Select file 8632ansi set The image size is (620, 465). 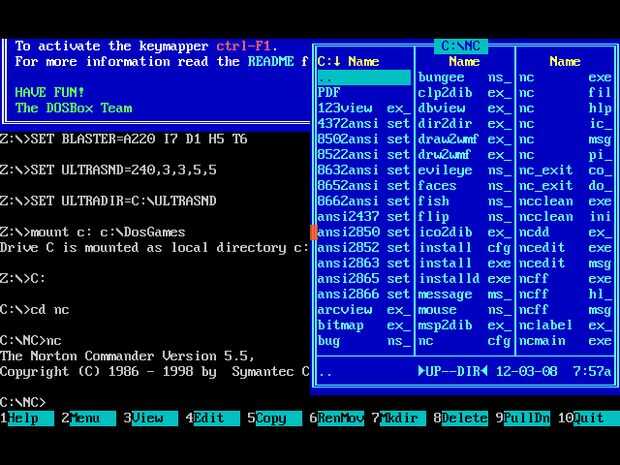click(364, 170)
